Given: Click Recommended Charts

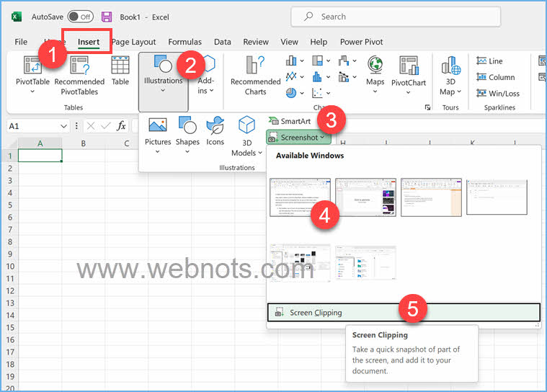Looking at the screenshot, I should 255,76.
